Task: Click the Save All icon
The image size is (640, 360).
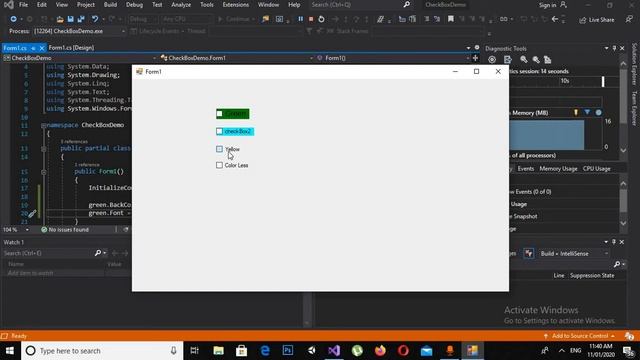Action: click(x=81, y=19)
